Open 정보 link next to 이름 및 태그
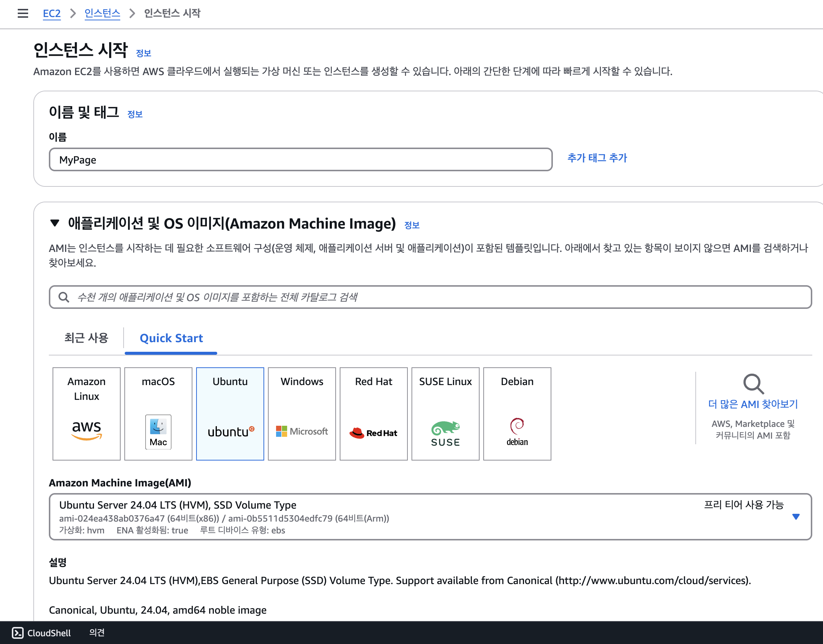This screenshot has height=644, width=823. 135,114
